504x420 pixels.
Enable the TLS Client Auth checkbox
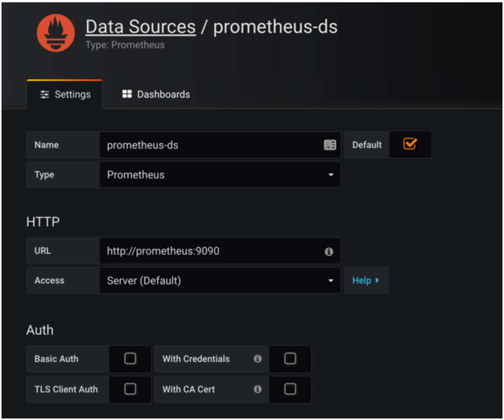point(130,389)
